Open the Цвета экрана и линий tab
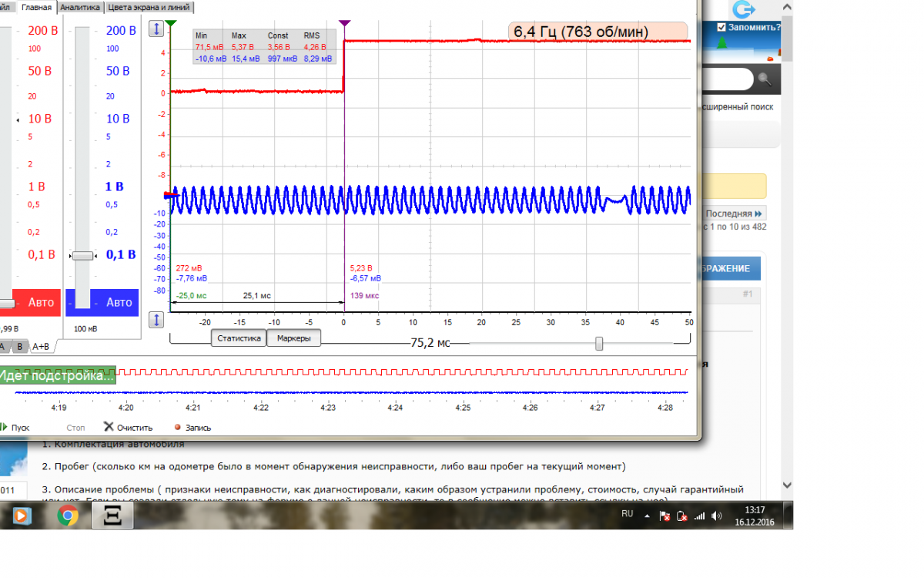 (x=149, y=7)
